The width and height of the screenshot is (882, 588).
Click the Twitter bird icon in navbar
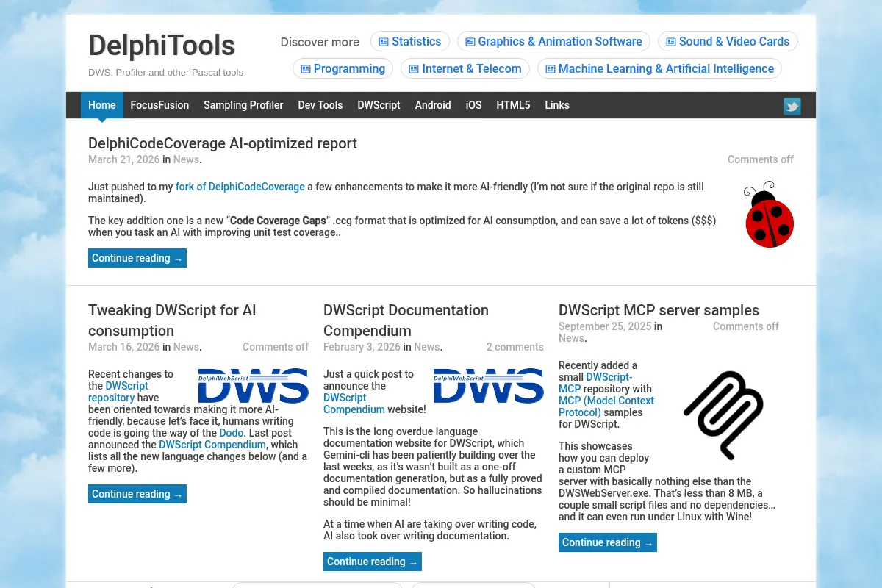[x=792, y=107]
